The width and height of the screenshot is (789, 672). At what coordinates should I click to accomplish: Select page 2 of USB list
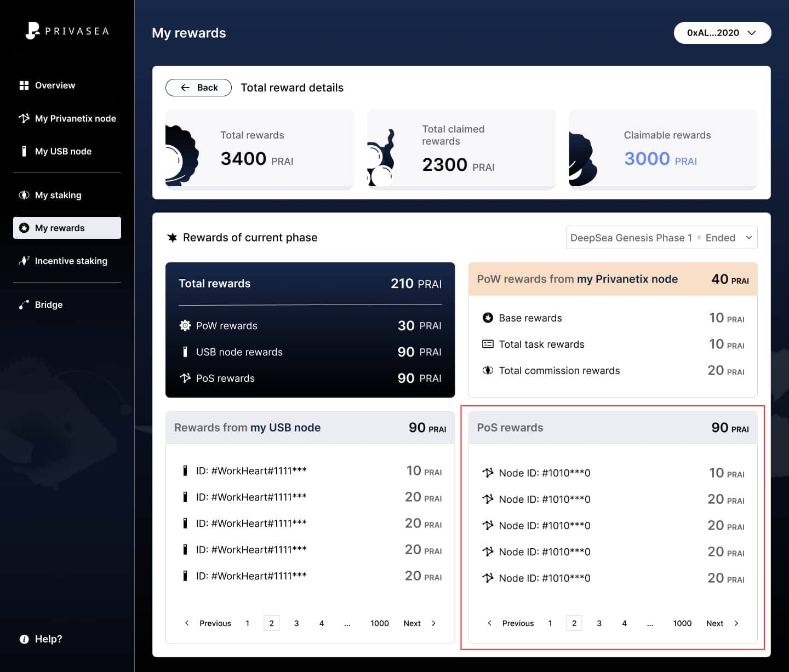pos(272,623)
